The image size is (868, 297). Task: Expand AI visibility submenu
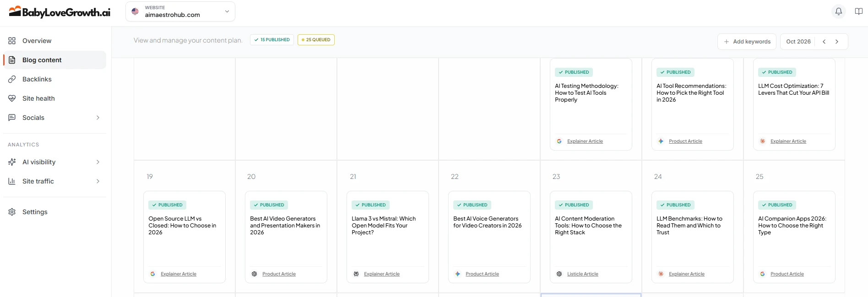click(54, 162)
